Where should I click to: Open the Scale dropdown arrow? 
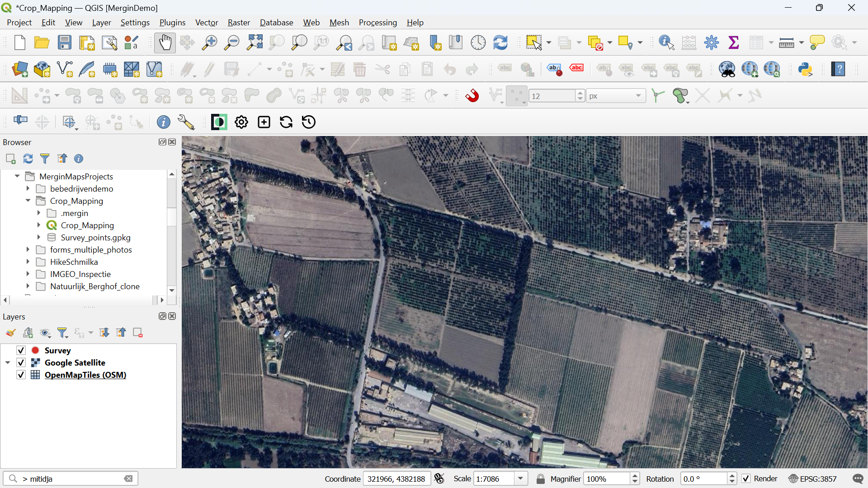[x=521, y=479]
